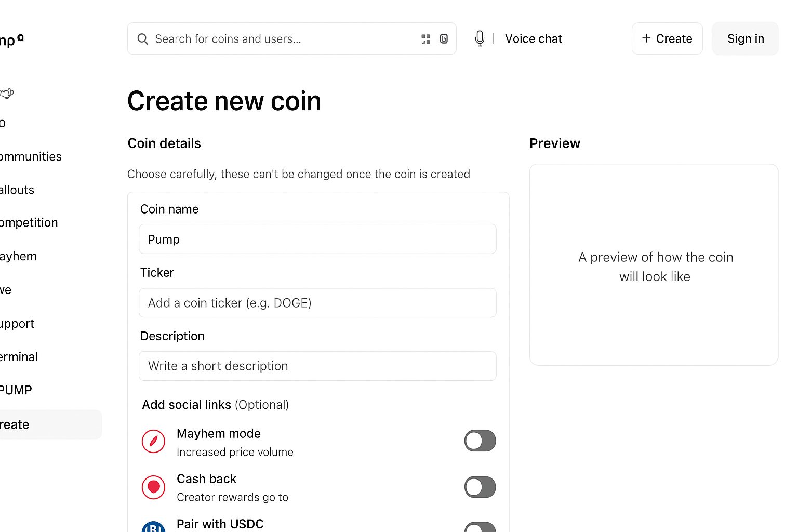
Task: Click the Pair with USDC coin icon
Action: [x=154, y=526]
